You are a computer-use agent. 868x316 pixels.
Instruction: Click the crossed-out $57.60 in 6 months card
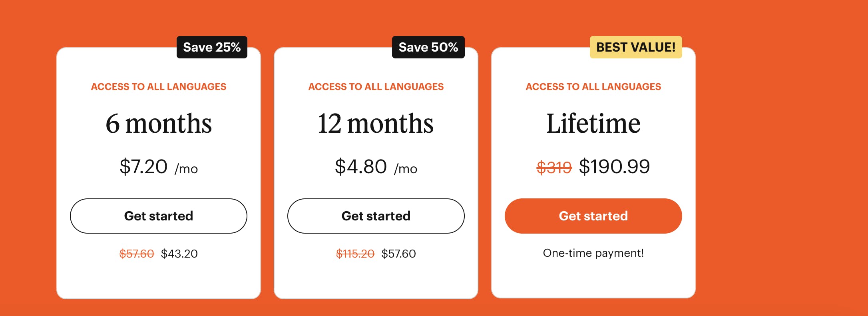[137, 254]
